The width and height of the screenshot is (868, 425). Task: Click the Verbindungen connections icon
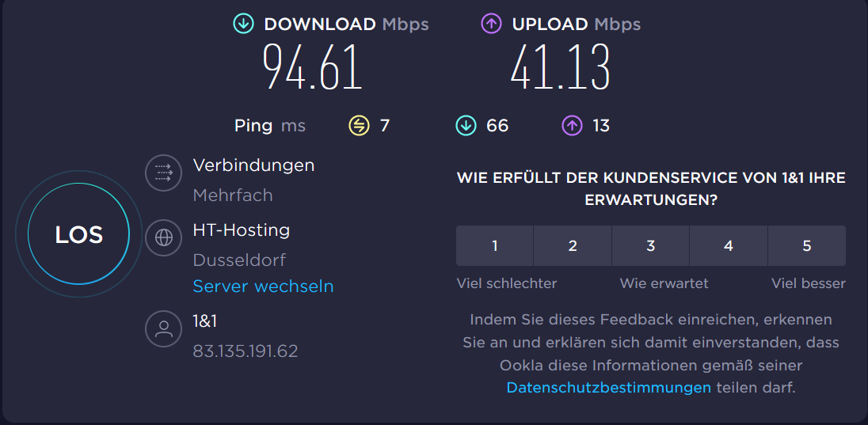tap(164, 172)
